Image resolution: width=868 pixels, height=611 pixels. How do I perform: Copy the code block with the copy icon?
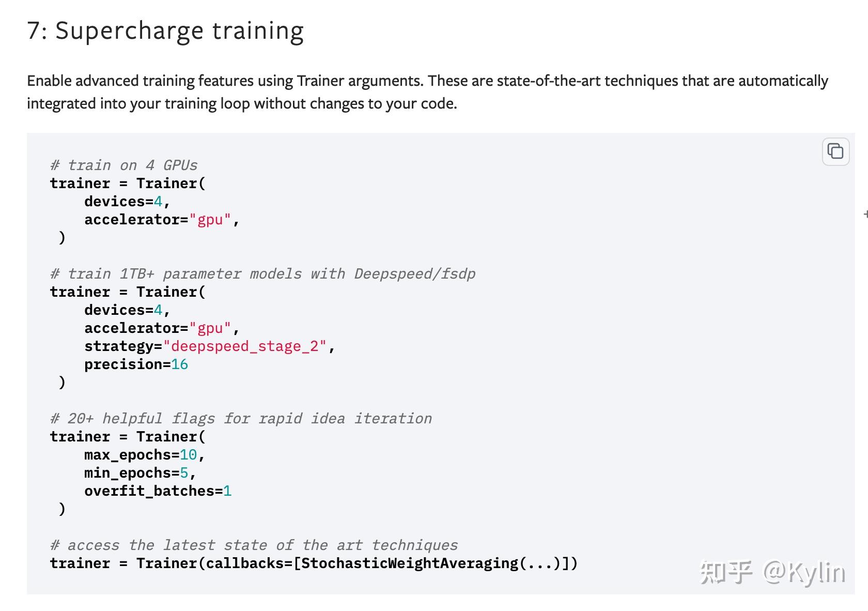(x=835, y=151)
